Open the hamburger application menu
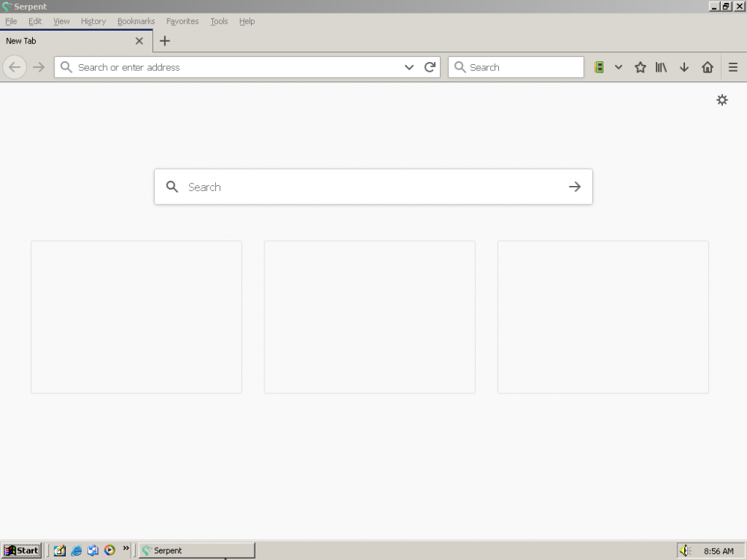The width and height of the screenshot is (747, 560). click(733, 67)
